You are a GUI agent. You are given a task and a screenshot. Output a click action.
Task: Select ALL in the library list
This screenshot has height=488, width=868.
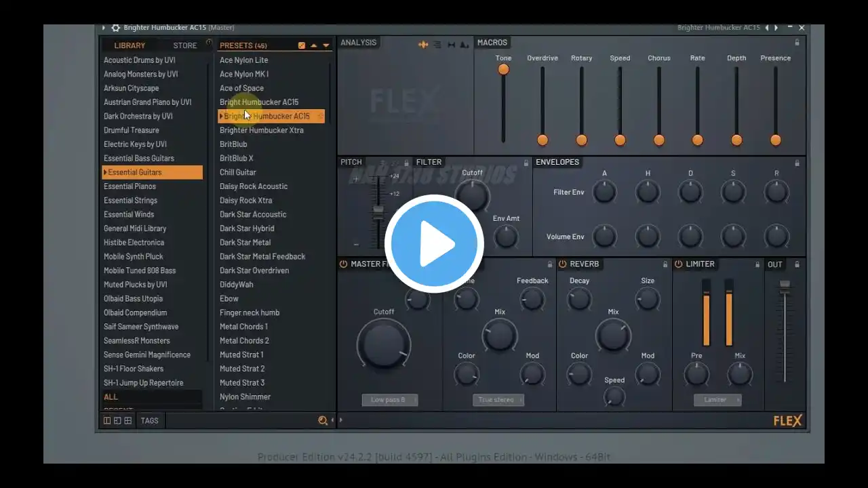(152, 397)
